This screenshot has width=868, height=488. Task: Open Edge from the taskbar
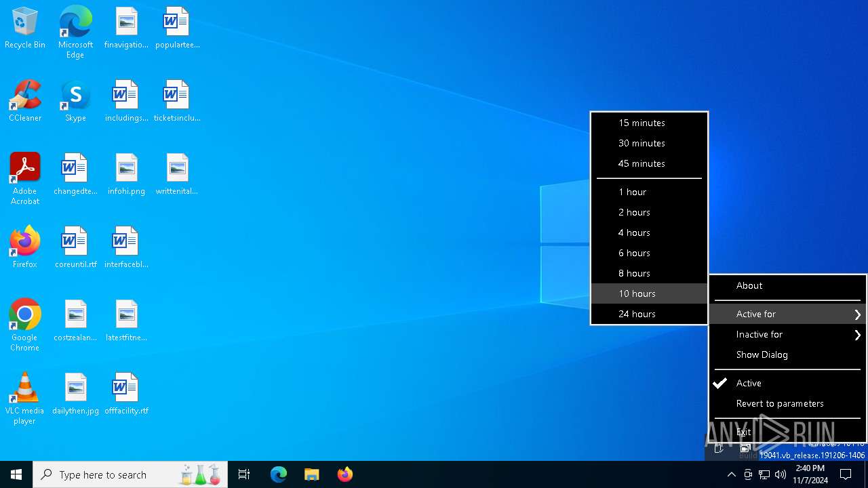pos(279,474)
